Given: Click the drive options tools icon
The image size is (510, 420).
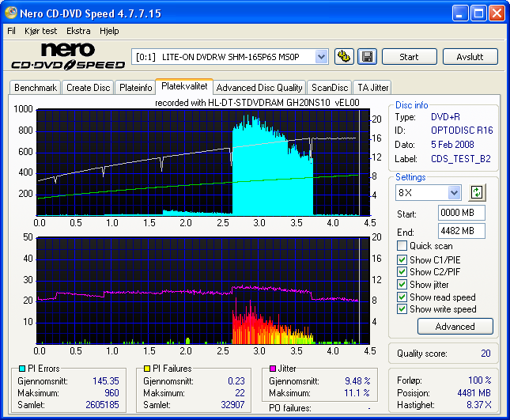Looking at the screenshot, I should pyautogui.click(x=344, y=57).
